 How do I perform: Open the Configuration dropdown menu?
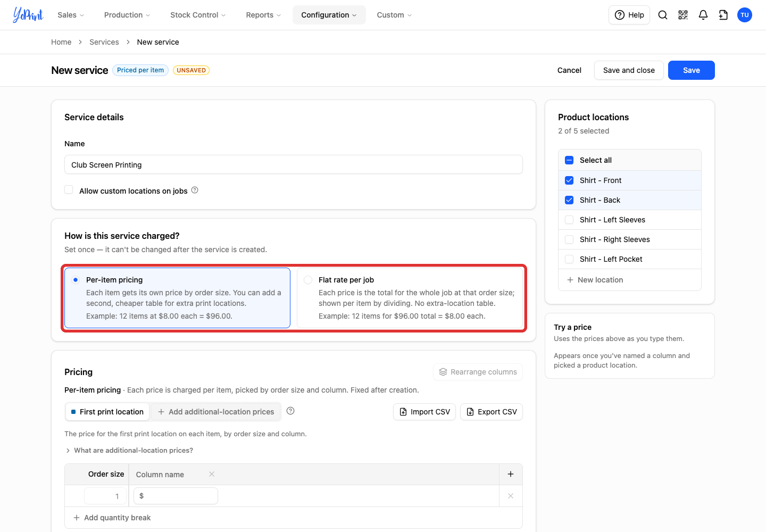[x=329, y=15]
